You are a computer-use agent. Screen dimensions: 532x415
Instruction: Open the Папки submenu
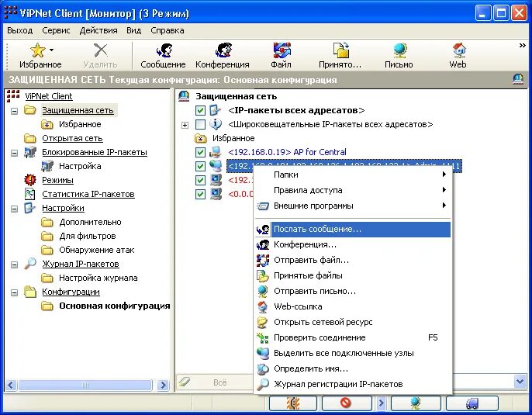click(353, 175)
